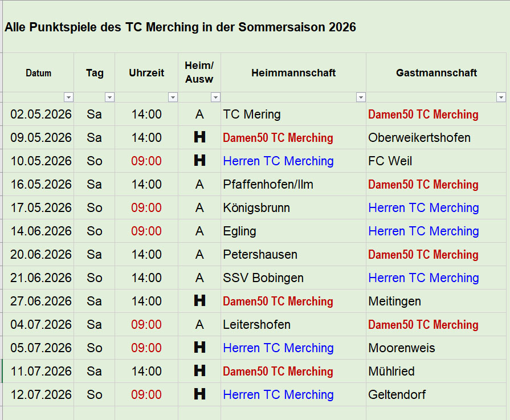Screen dimensions: 510x420
Task: Select the date cell 02.05.2026
Action: point(41,115)
